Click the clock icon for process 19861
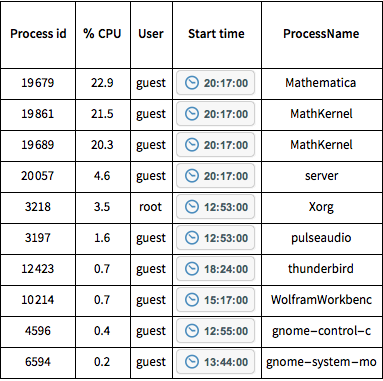 pyautogui.click(x=192, y=114)
